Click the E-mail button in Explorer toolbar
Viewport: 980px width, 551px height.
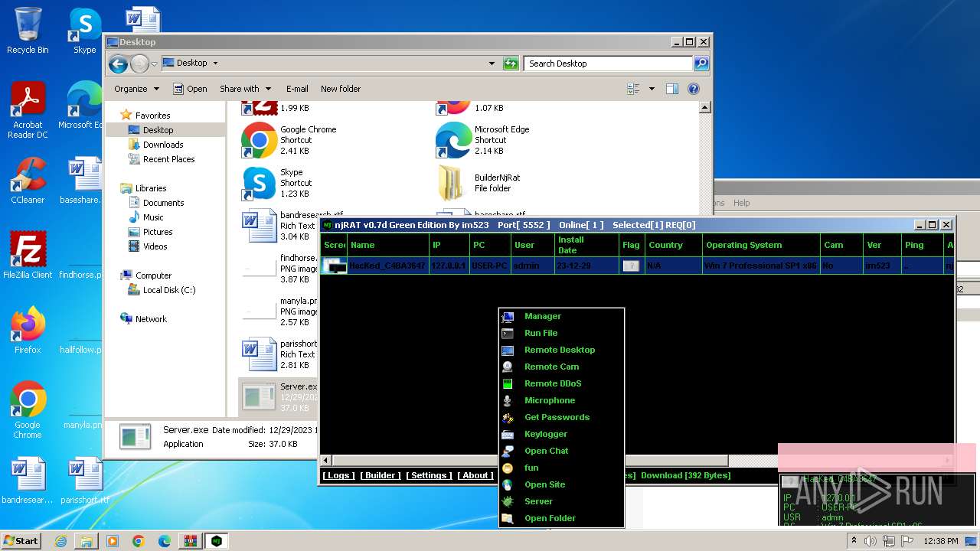click(x=297, y=89)
